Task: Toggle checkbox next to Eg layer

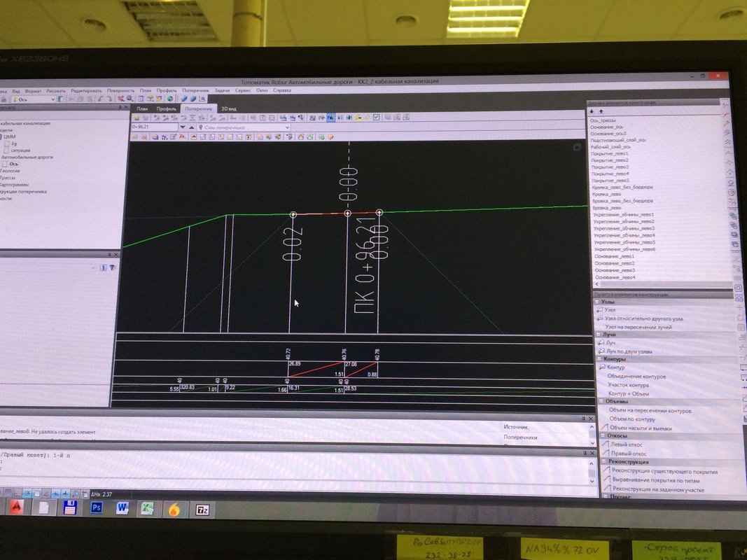Action: (6, 143)
